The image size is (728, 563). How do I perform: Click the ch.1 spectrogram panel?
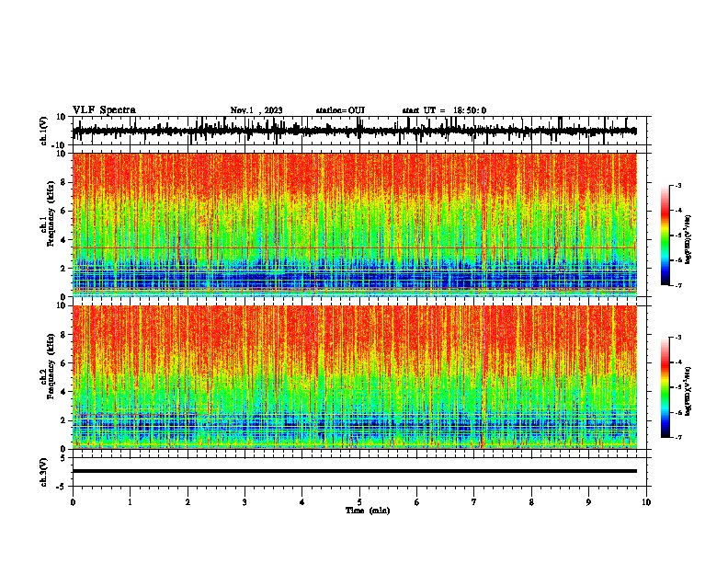tap(355, 224)
